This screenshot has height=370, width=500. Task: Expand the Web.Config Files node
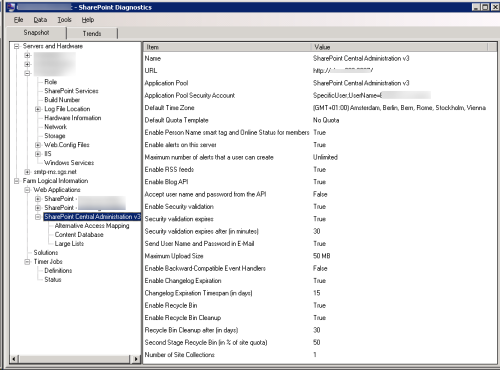[x=38, y=145]
